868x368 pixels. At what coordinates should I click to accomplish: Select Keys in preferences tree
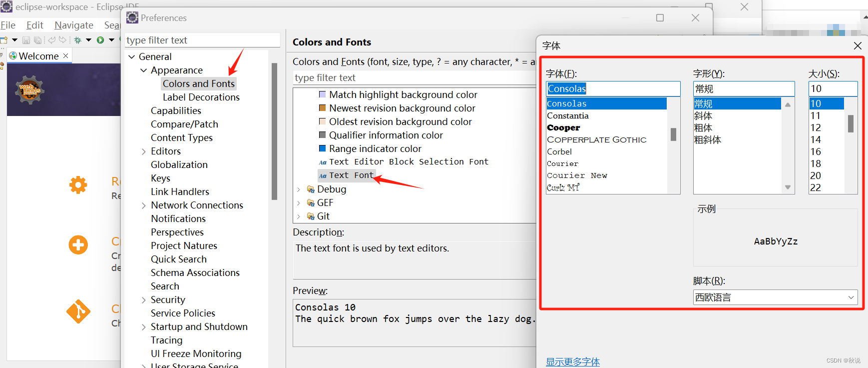pyautogui.click(x=160, y=178)
